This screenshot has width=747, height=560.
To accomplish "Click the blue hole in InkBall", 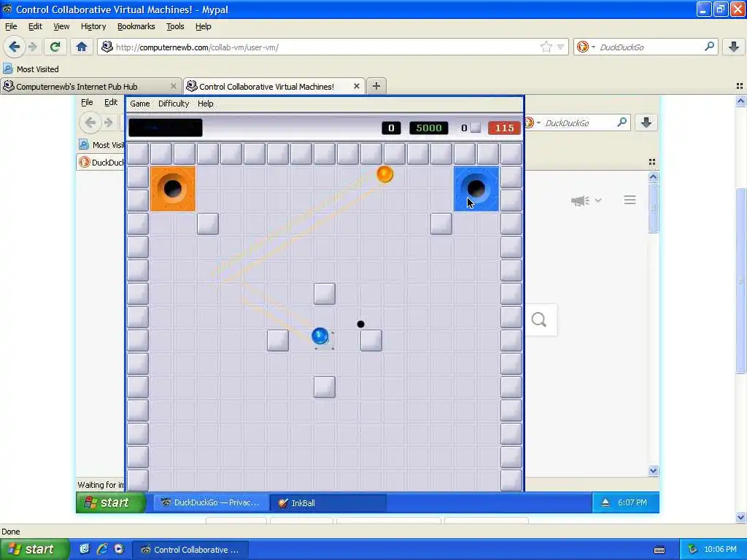I will [476, 189].
